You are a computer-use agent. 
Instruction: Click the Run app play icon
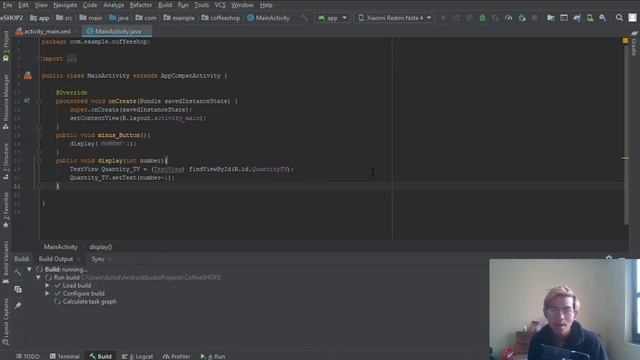click(444, 18)
